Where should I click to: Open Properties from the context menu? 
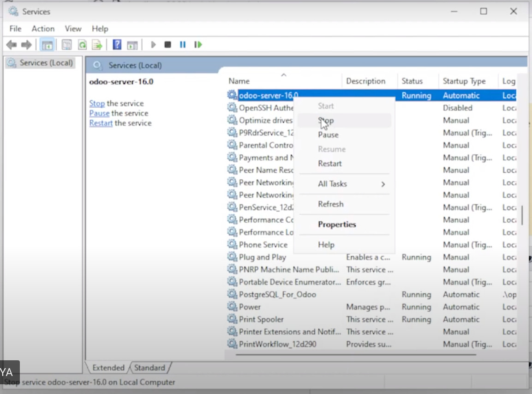pos(337,224)
